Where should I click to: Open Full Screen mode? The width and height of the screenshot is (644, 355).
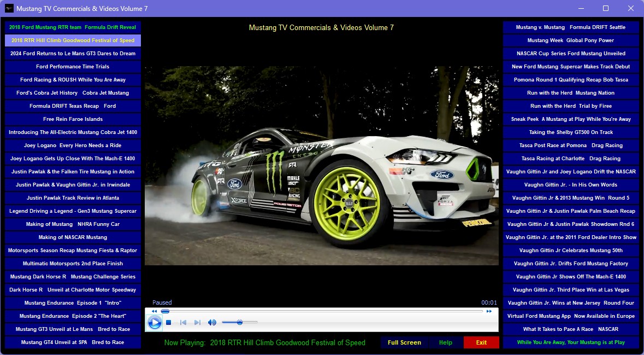pos(404,342)
